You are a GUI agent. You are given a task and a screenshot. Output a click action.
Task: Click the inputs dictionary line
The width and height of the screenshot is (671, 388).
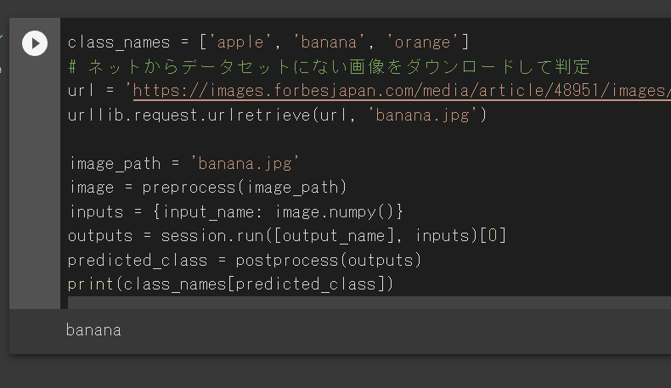click(x=236, y=212)
